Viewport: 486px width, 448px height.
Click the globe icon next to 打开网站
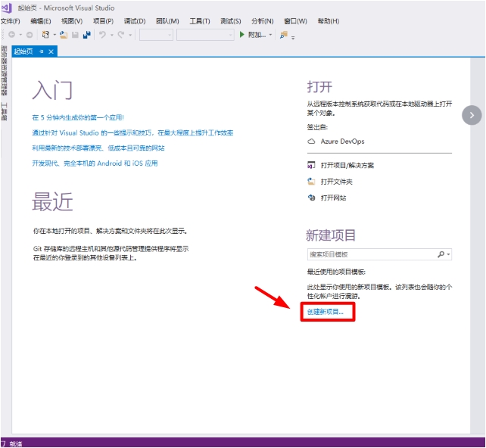311,198
